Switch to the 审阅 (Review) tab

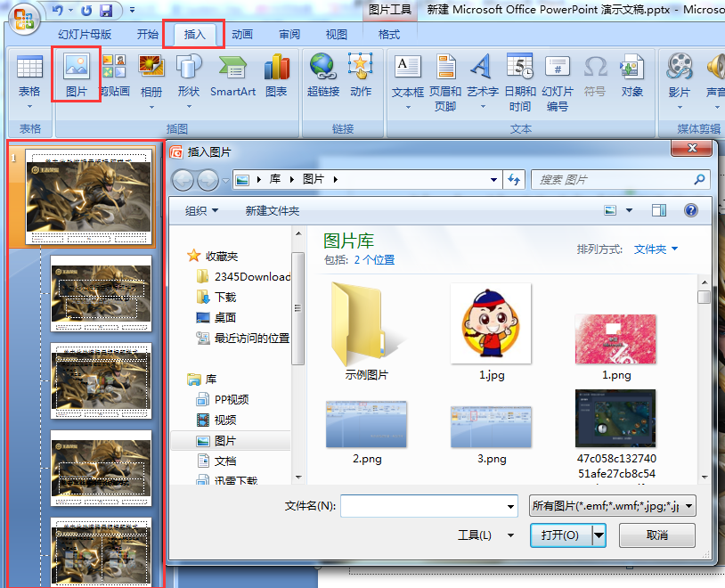[x=289, y=35]
